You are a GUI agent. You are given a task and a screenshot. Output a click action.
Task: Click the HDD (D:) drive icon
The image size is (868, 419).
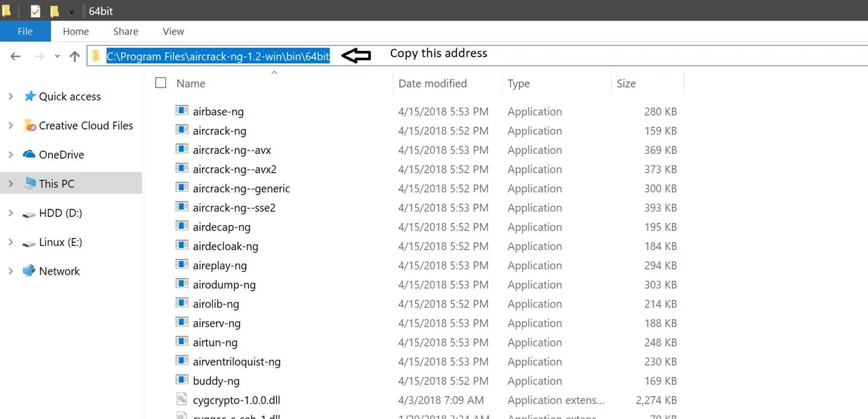29,214
